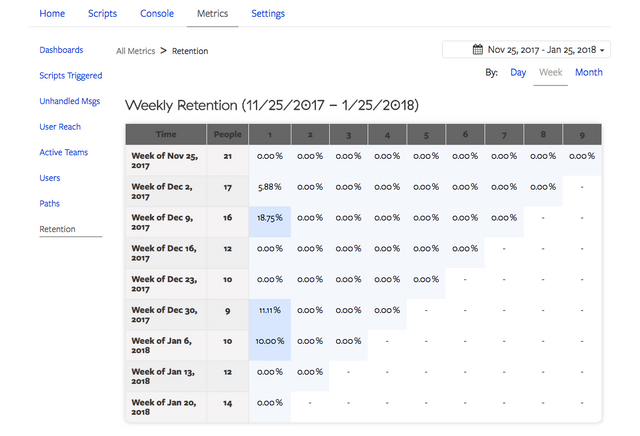Open the Paths metrics page
Screen dimensions: 640x436
tap(50, 204)
